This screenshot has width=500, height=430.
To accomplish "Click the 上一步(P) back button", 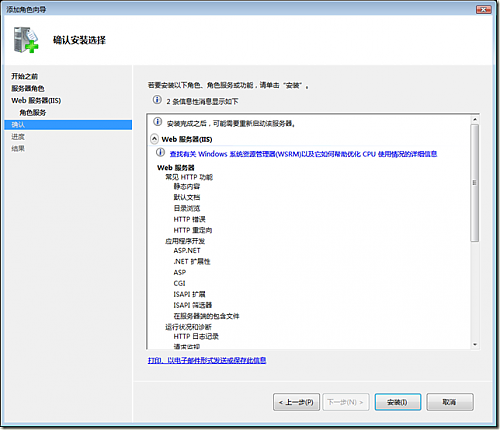I will 296,402.
